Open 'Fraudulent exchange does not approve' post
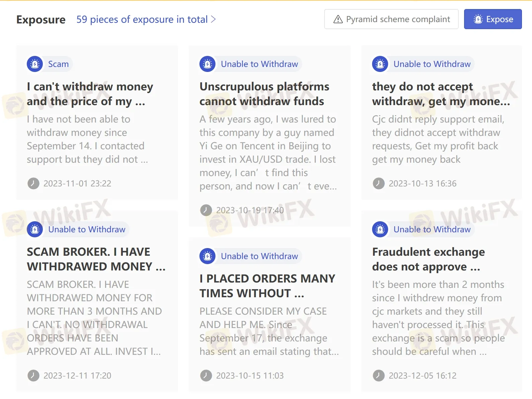The height and width of the screenshot is (399, 532). click(x=428, y=259)
